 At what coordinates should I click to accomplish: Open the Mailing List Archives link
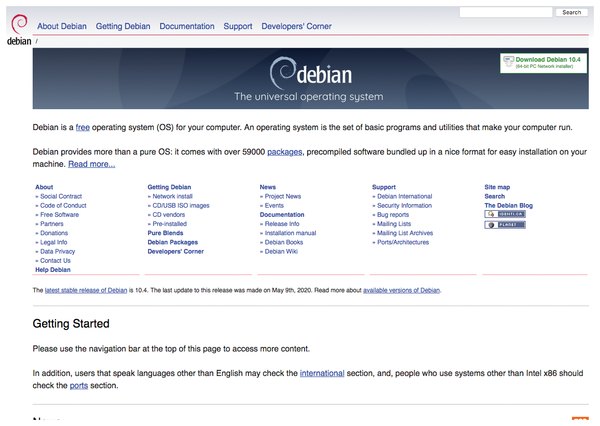[x=405, y=233]
